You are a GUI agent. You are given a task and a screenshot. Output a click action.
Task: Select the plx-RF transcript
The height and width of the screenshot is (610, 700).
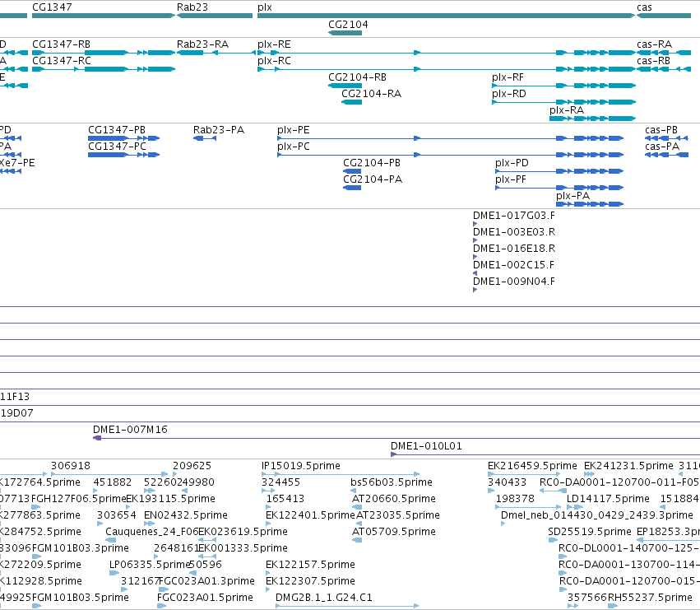tap(563, 86)
